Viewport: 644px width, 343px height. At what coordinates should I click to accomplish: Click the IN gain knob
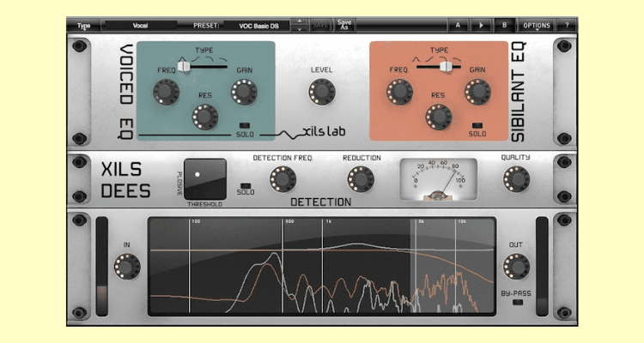click(127, 267)
